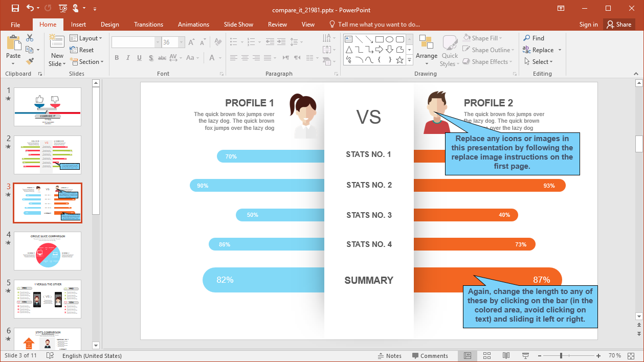Click the Save icon in title bar
This screenshot has width=644, height=362.
pos(15,8)
